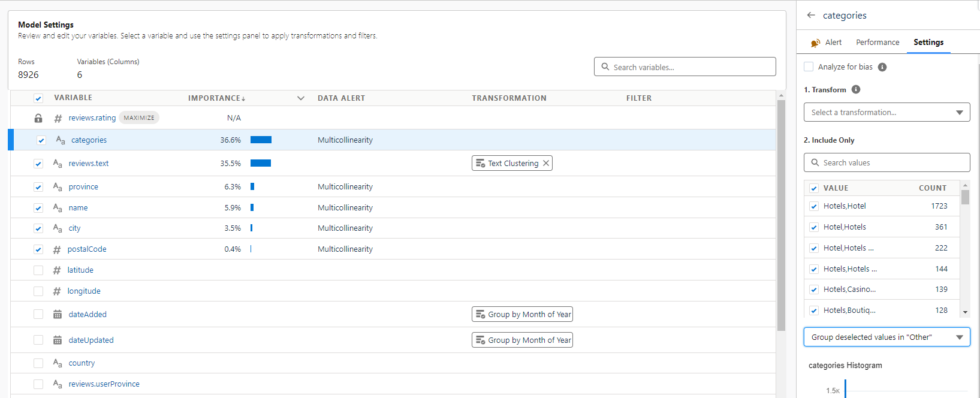Remove the Text Clustering transformation with X
Screen dimensions: 980x398
click(546, 164)
